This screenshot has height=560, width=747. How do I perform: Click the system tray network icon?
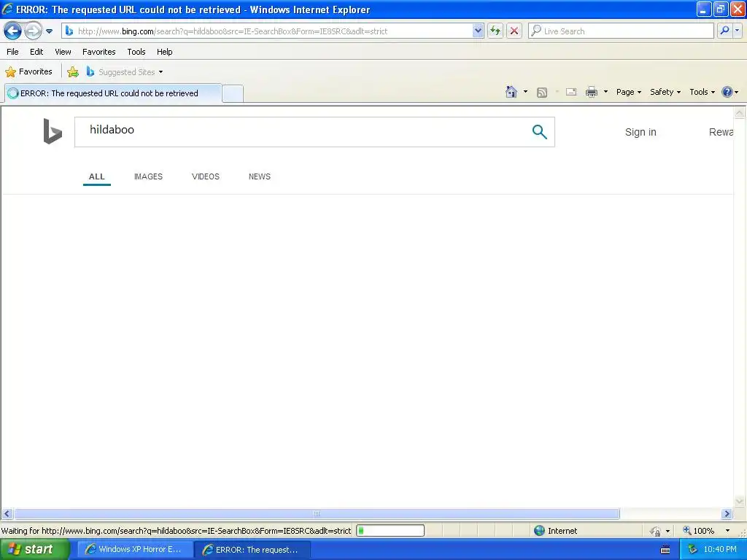692,550
